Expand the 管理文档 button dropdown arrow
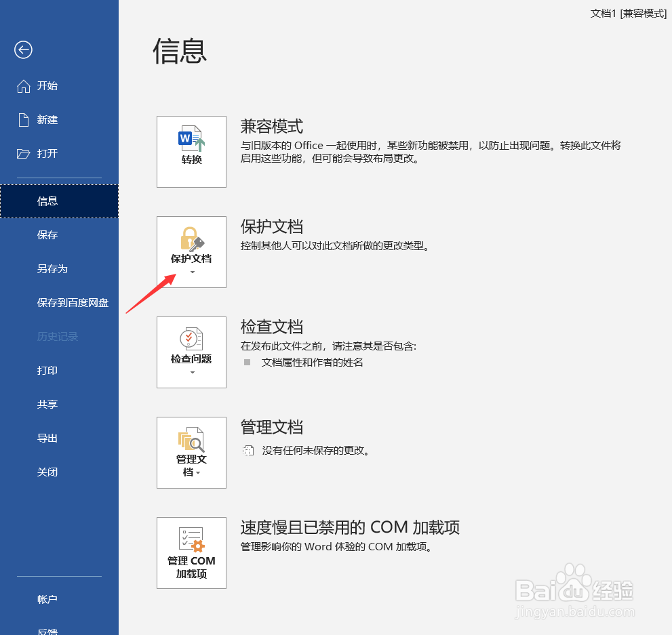Screen dimensions: 672x635 [x=197, y=473]
